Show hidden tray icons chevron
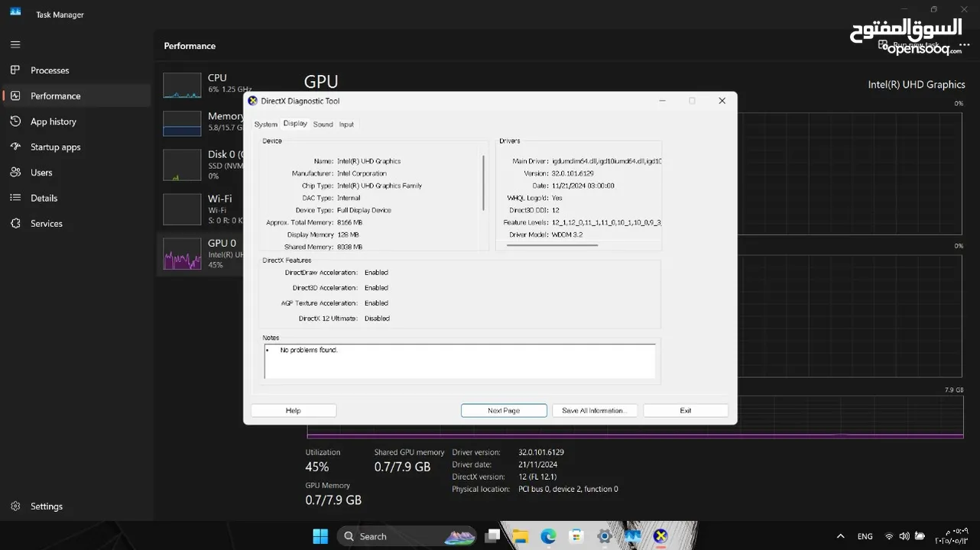Image resolution: width=980 pixels, height=550 pixels. [x=841, y=536]
